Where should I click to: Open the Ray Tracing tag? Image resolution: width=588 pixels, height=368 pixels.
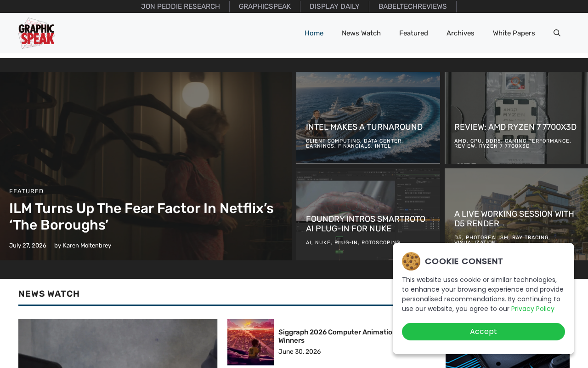pos(530,238)
